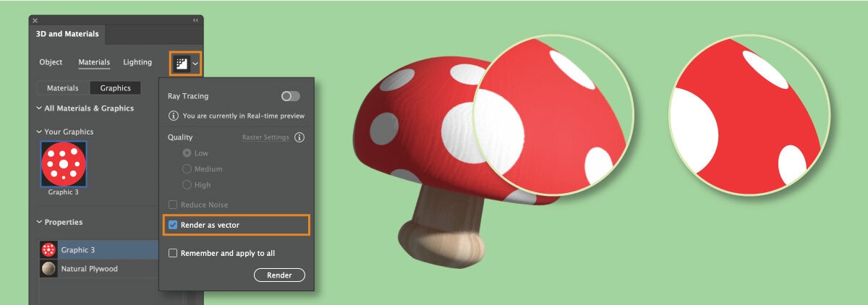The image size is (868, 305).
Task: Collapse panel using double-arrow icon
Action: (195, 20)
